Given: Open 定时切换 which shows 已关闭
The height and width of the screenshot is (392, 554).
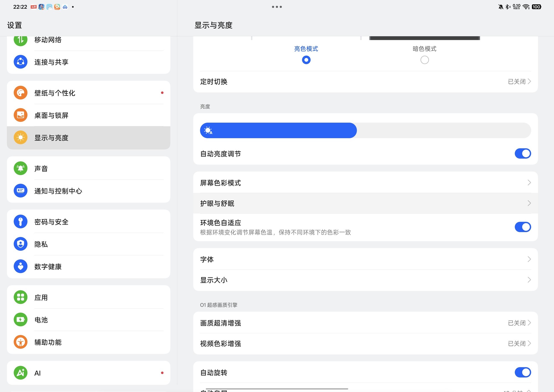Looking at the screenshot, I should 365,81.
